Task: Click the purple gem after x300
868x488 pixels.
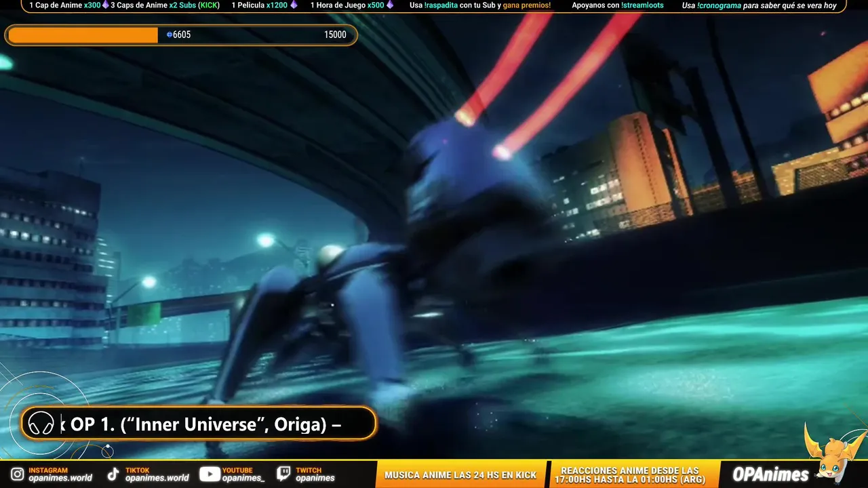Action: point(105,5)
